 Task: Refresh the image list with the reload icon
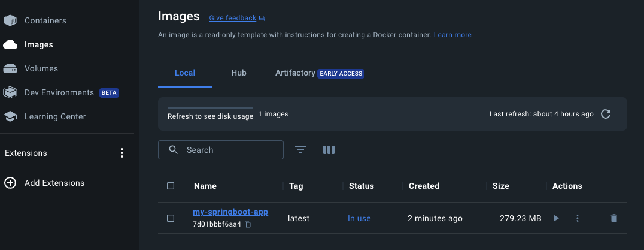605,114
